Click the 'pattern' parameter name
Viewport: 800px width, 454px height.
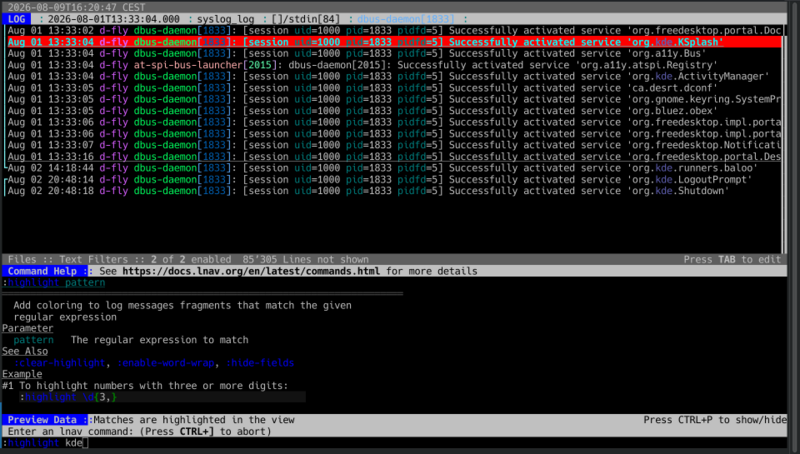(x=33, y=340)
